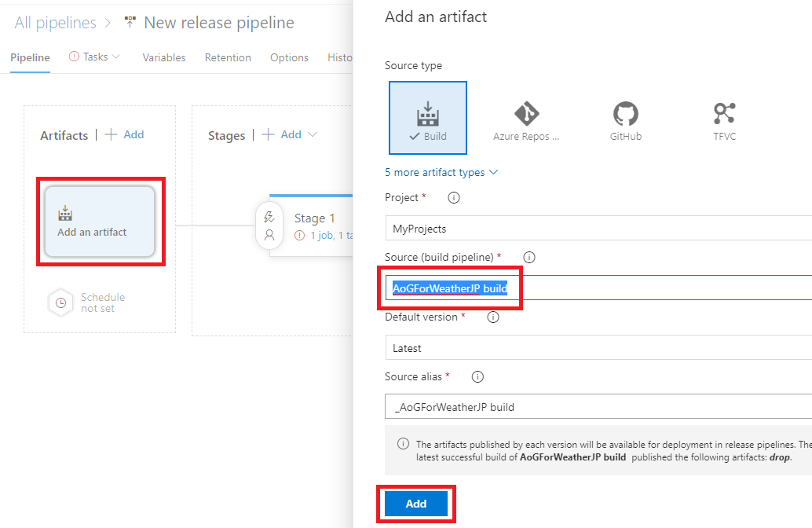Switch to the Pipeline tab
Viewport: 812px width, 528px height.
pyautogui.click(x=30, y=57)
